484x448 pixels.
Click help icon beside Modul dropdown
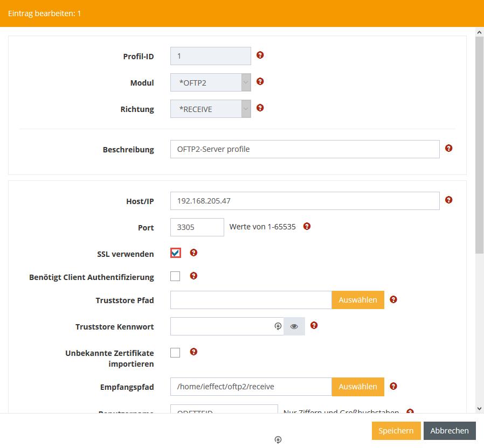[x=260, y=81]
